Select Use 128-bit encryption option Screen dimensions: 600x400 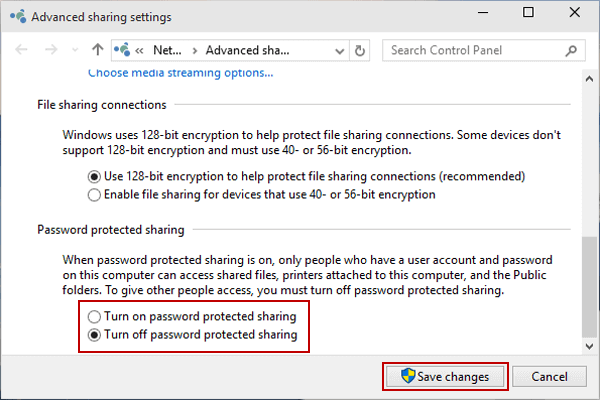tap(94, 176)
